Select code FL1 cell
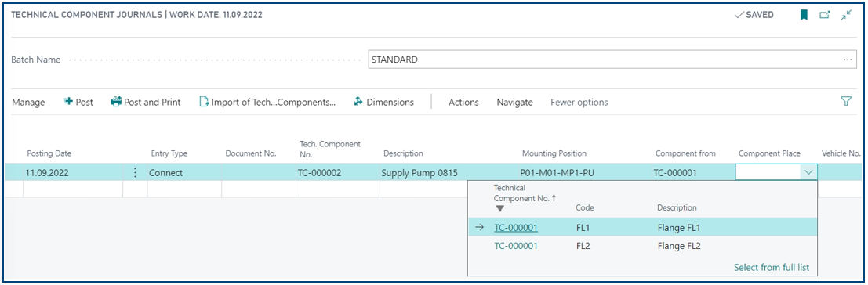Image resolution: width=868 pixels, height=285 pixels. 583,227
